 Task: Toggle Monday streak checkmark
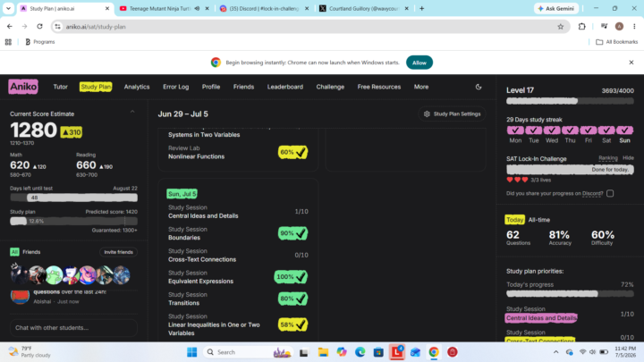point(515,130)
